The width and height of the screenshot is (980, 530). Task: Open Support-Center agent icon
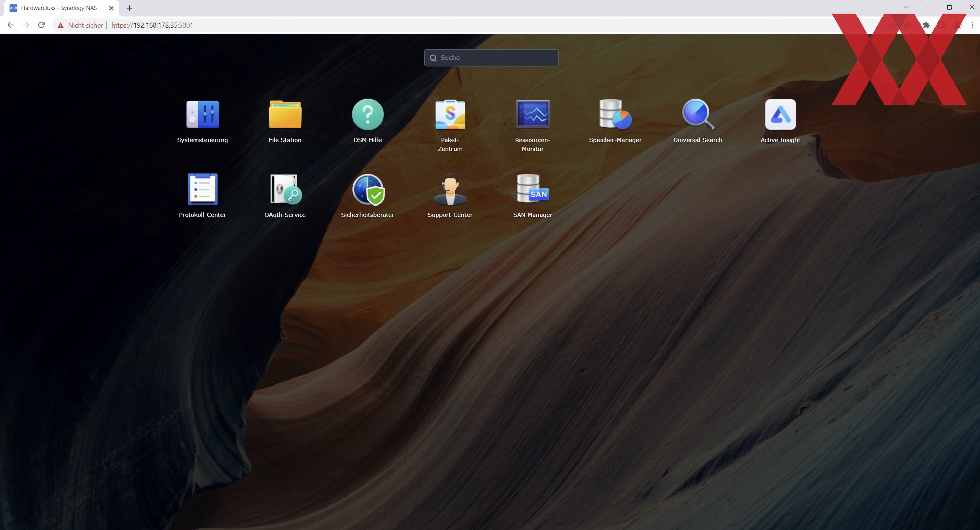(450, 189)
